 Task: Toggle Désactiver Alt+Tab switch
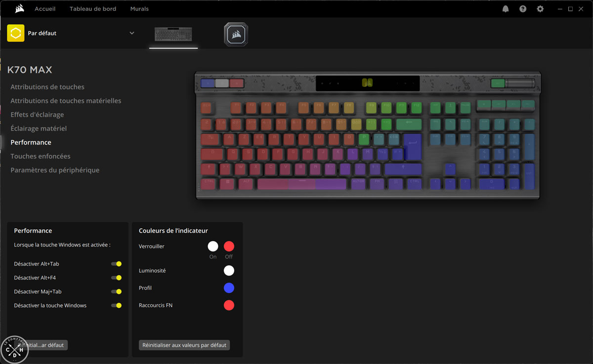[x=117, y=264]
